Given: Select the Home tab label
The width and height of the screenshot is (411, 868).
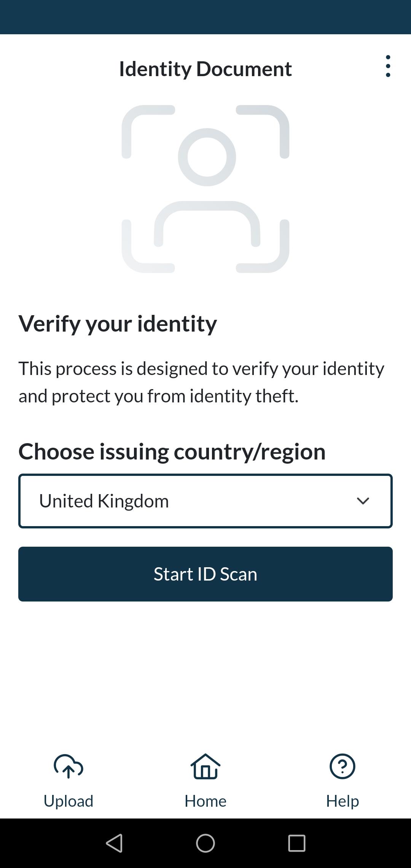Looking at the screenshot, I should pos(205,801).
